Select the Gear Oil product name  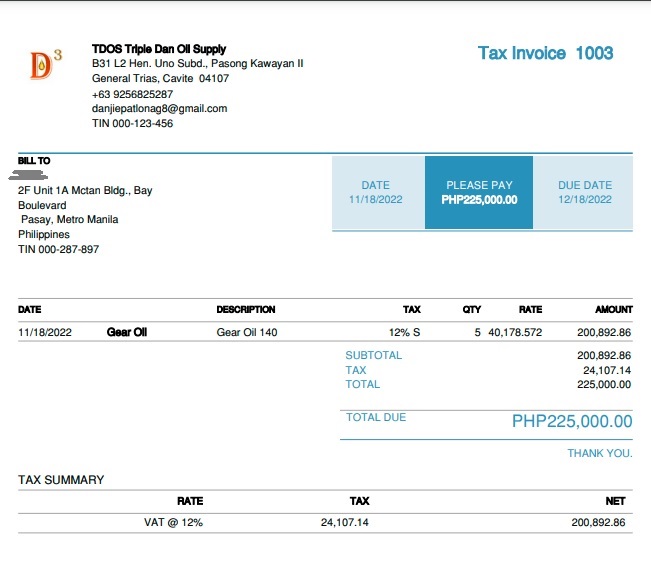(127, 332)
